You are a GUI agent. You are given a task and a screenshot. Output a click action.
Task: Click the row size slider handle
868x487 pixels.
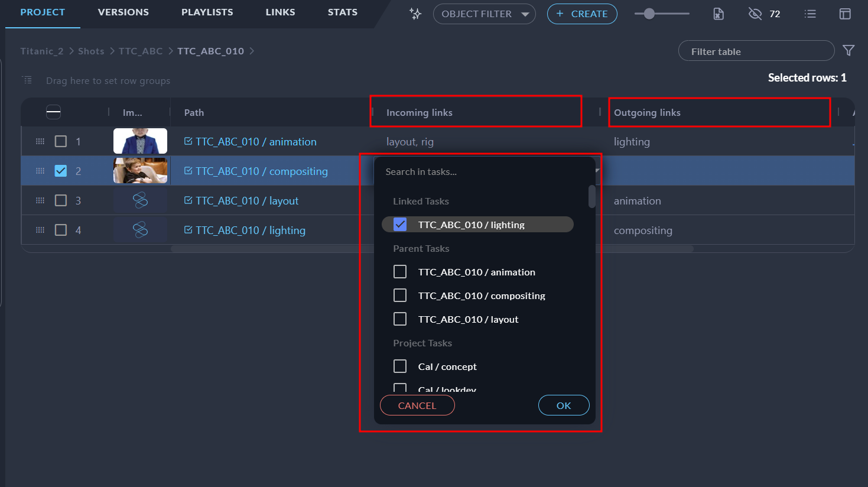(x=649, y=14)
